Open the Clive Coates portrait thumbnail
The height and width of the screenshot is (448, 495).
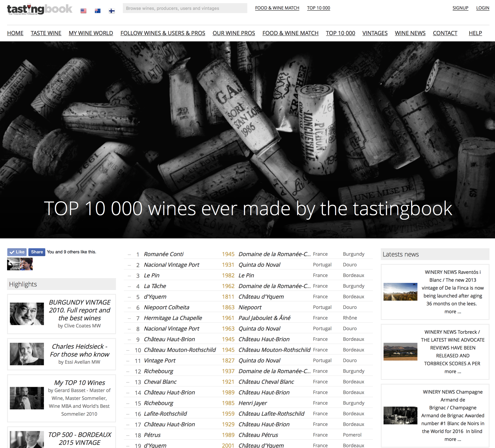coord(27,314)
